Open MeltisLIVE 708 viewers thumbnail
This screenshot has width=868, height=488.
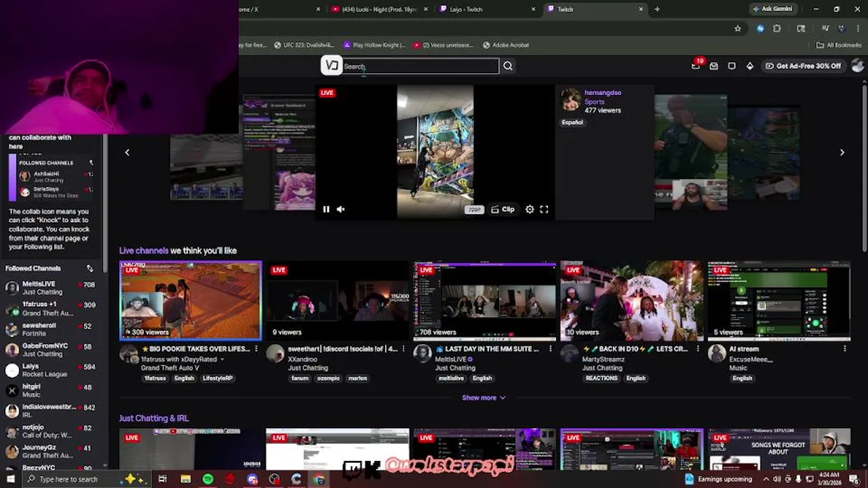tap(485, 300)
